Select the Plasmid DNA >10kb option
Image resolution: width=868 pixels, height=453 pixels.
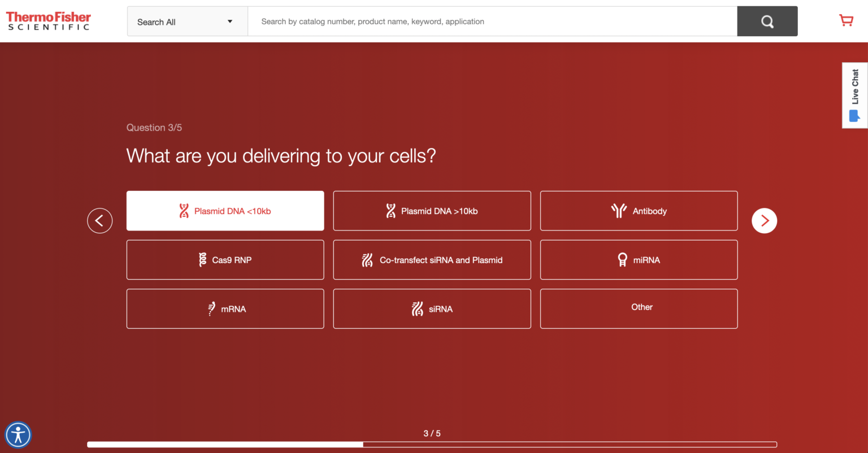tap(432, 211)
